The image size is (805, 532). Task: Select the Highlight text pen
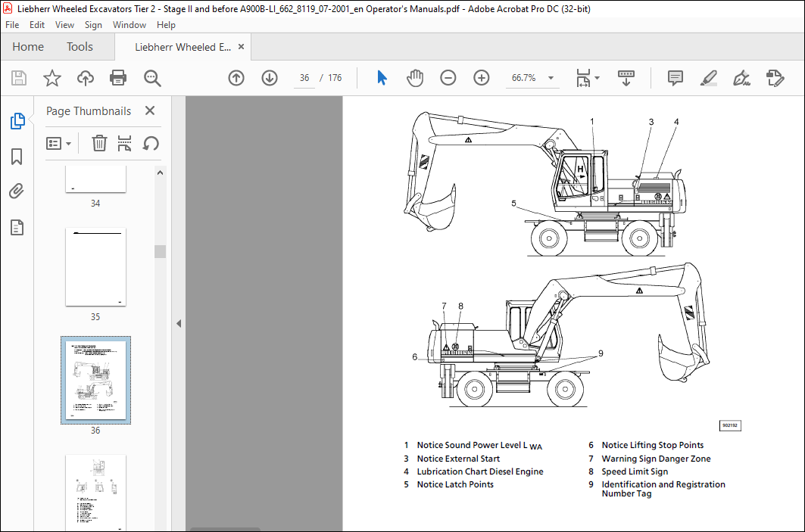(x=709, y=78)
